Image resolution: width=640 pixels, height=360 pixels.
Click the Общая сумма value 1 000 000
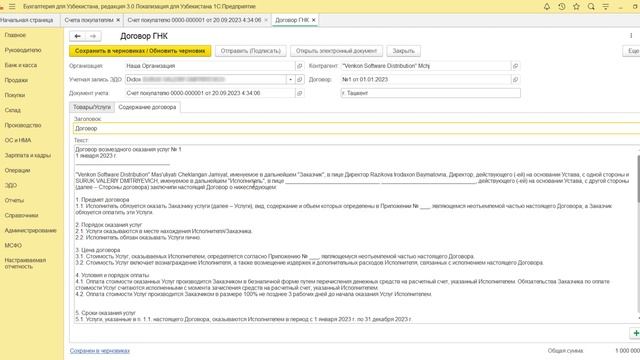click(x=627, y=351)
